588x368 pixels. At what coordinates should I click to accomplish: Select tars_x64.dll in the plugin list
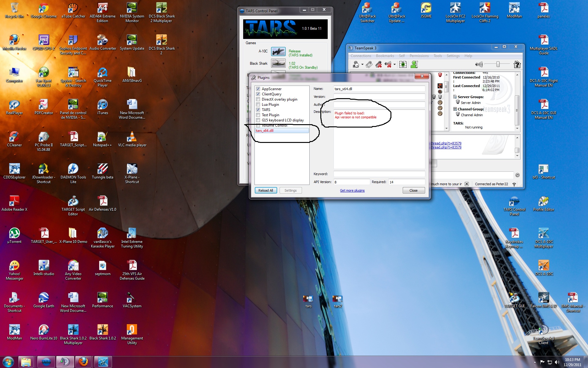coord(282,131)
